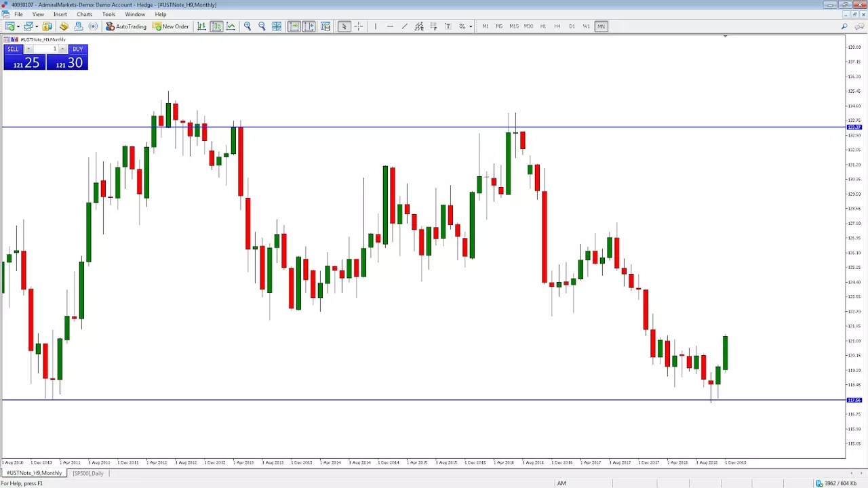This screenshot has width=868, height=488.
Task: Select the crosshair cursor tool
Action: pyautogui.click(x=359, y=26)
